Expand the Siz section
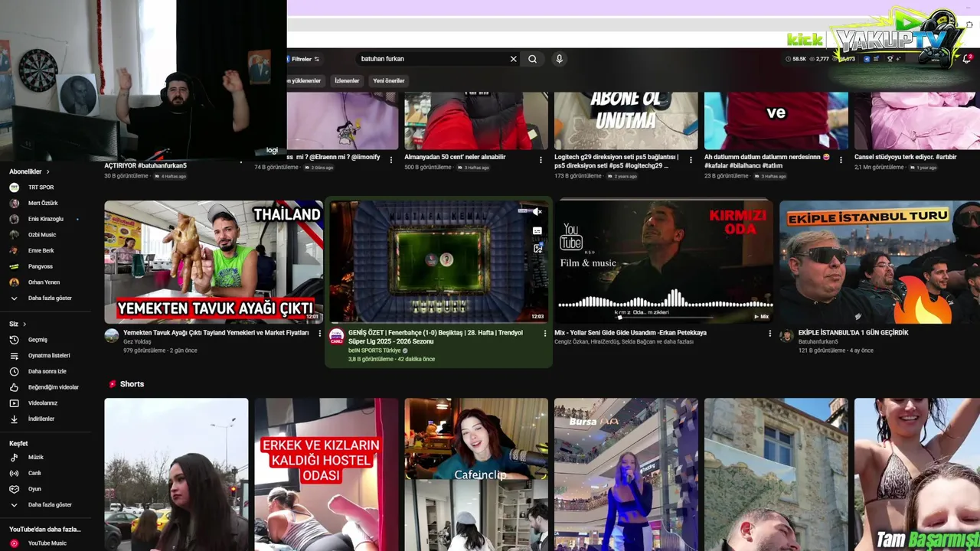980x551 pixels. [18, 324]
